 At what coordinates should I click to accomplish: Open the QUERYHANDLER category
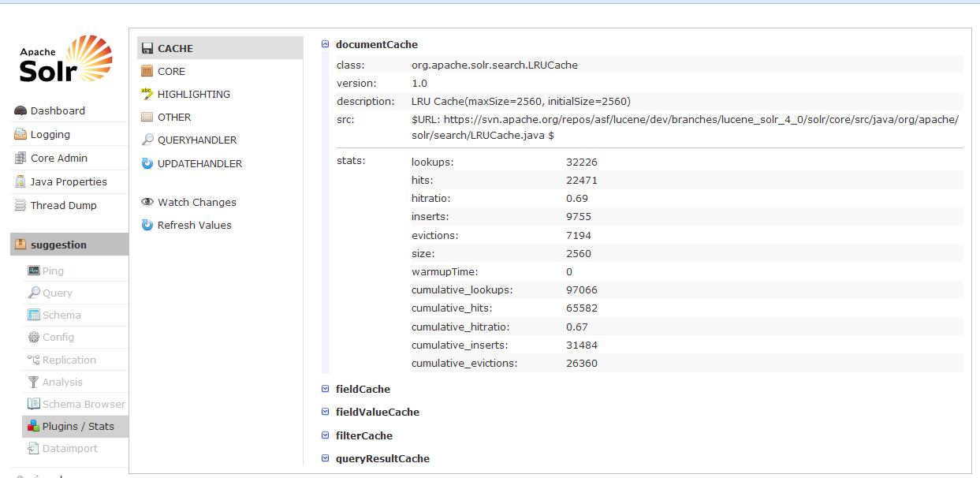coord(196,140)
